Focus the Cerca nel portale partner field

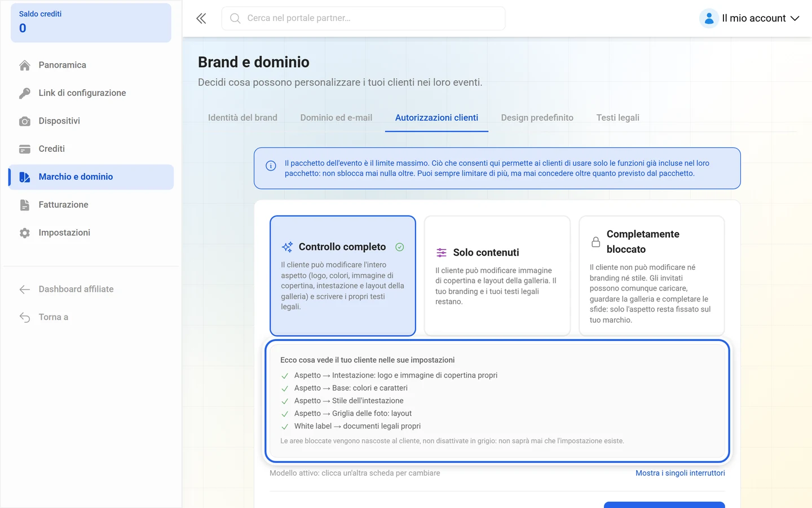(364, 18)
